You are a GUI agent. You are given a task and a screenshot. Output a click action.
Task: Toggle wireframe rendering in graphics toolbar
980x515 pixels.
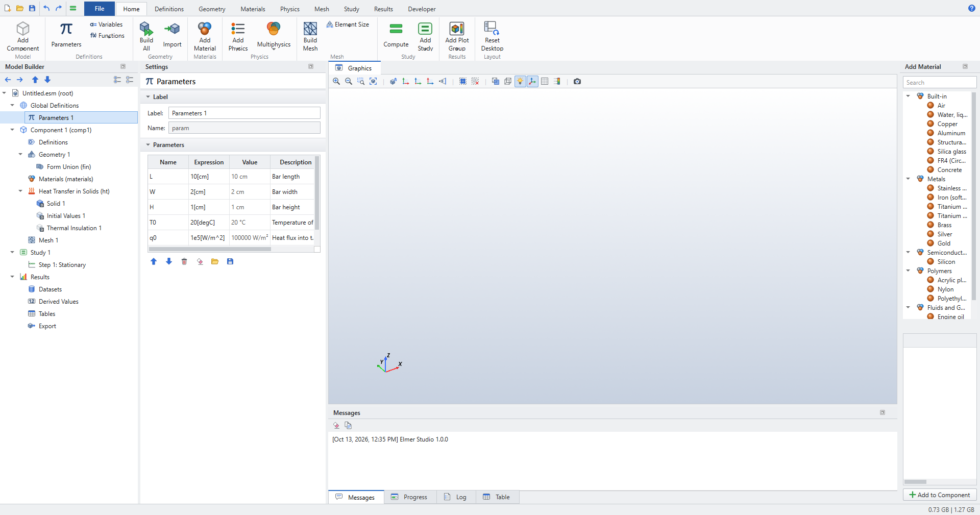pyautogui.click(x=508, y=81)
